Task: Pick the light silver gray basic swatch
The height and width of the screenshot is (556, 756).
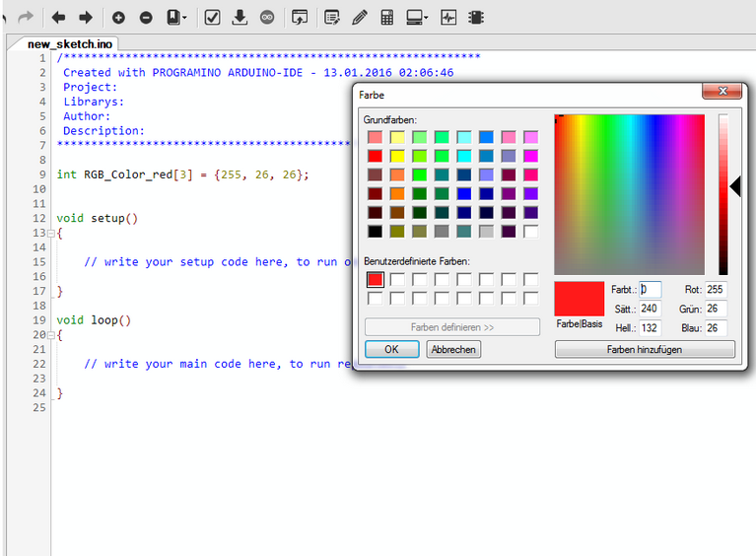Action: click(x=487, y=232)
